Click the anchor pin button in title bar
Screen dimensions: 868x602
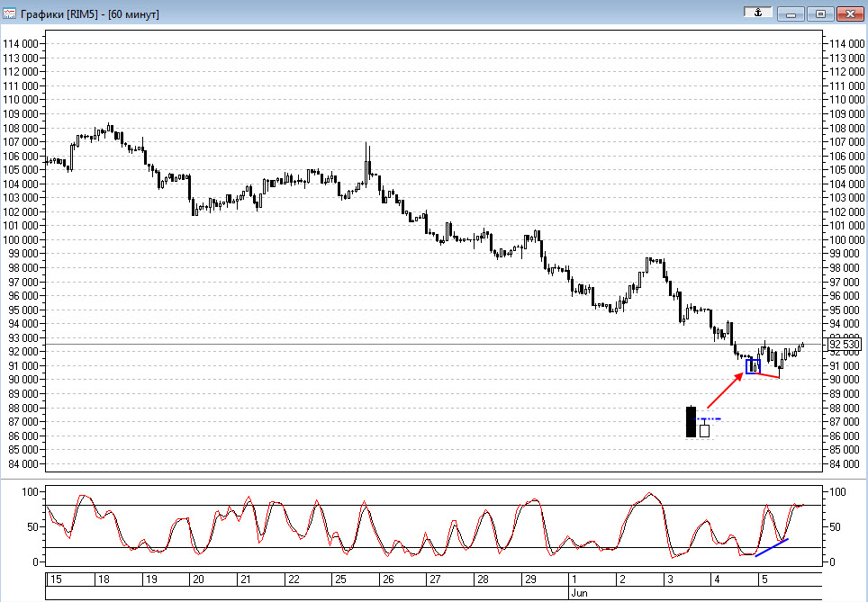757,13
